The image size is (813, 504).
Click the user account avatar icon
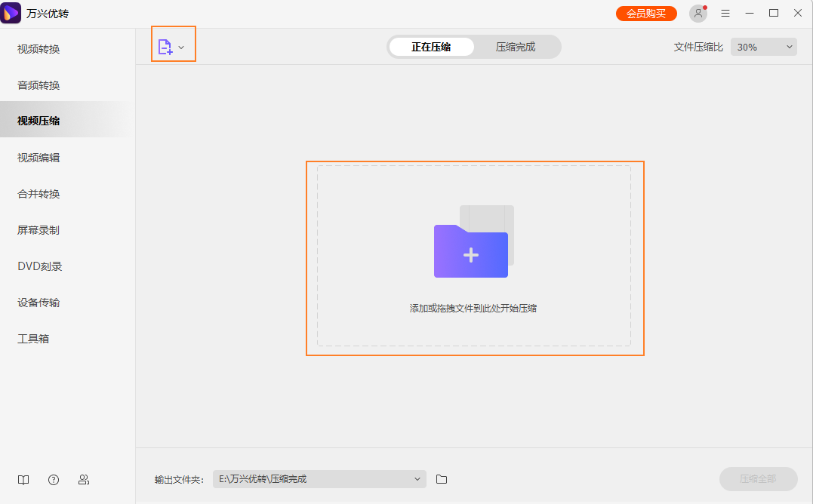tap(697, 13)
